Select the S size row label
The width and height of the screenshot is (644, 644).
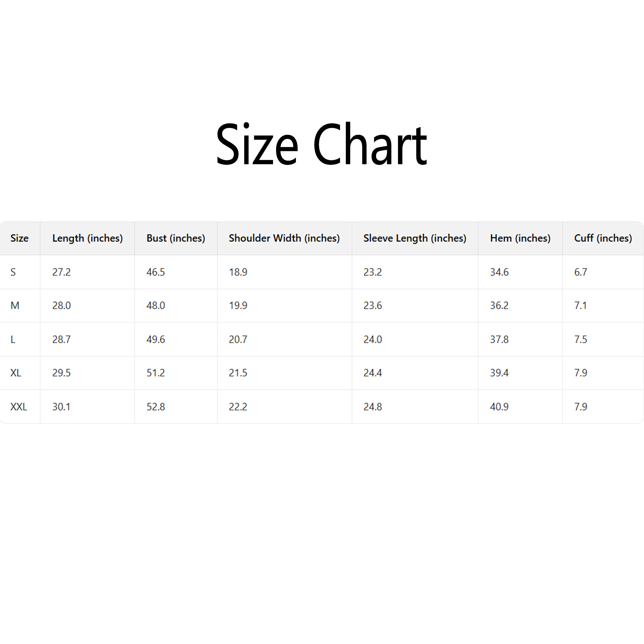click(13, 272)
